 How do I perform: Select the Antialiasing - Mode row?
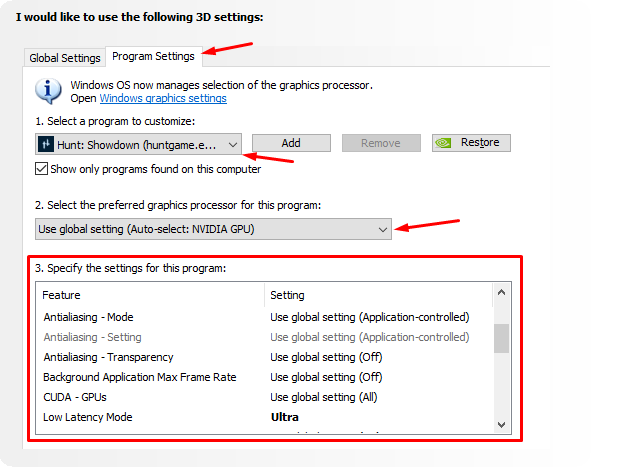265,317
